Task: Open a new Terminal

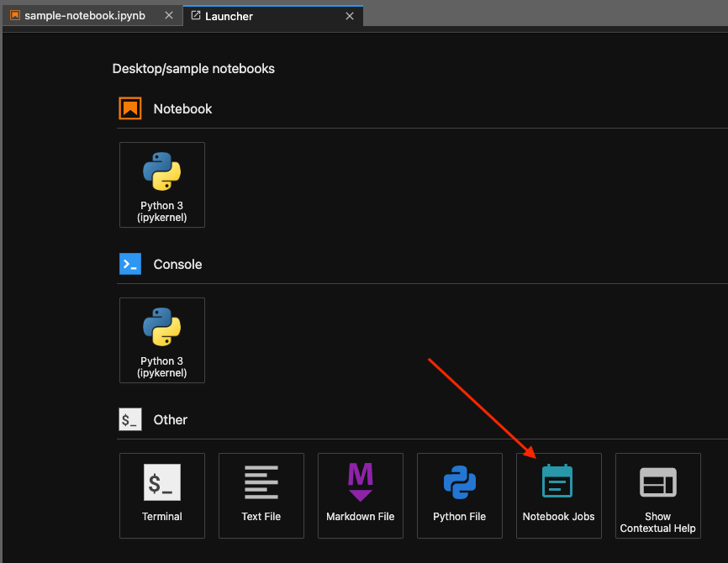Action: point(162,496)
